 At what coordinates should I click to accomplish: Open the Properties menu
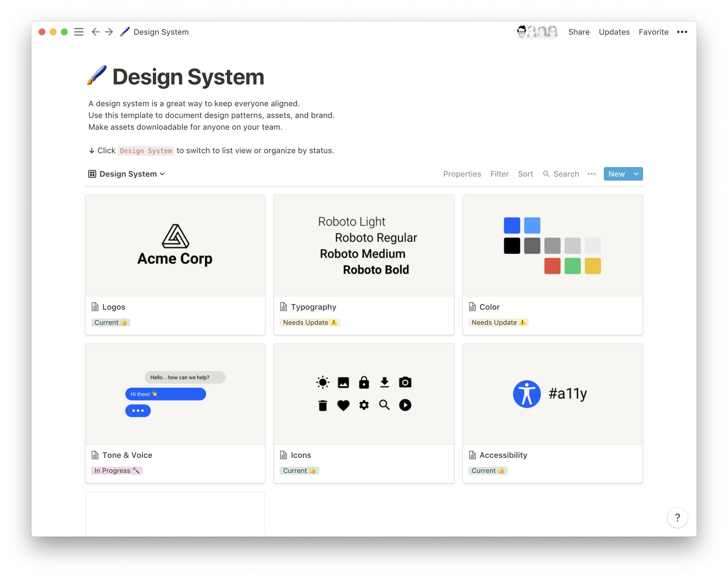point(462,174)
